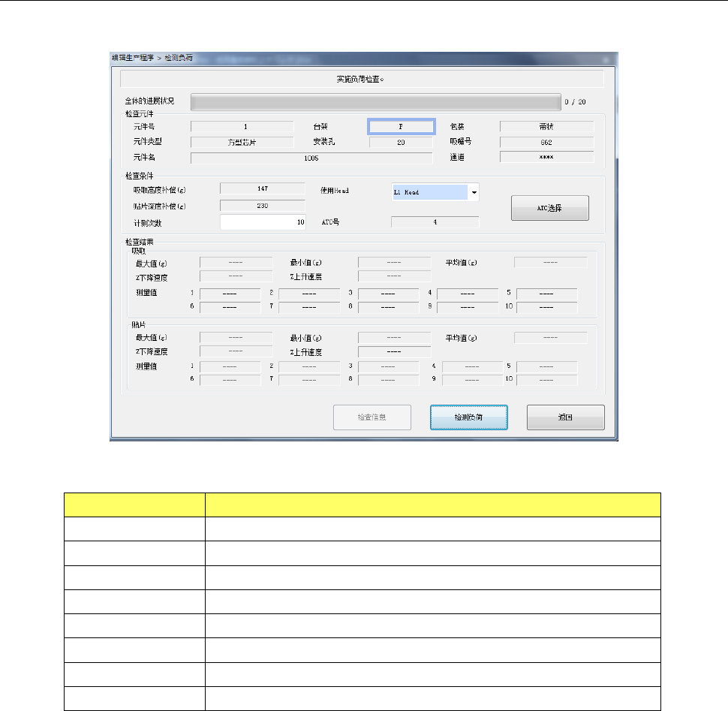
Task: Click 贴片 测量值 field number 9
Action: coord(472,381)
